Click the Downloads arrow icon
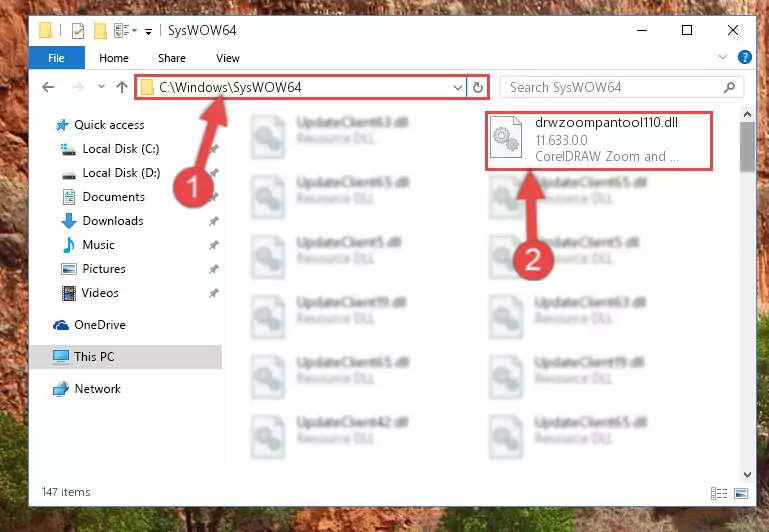This screenshot has height=532, width=769. [x=69, y=221]
